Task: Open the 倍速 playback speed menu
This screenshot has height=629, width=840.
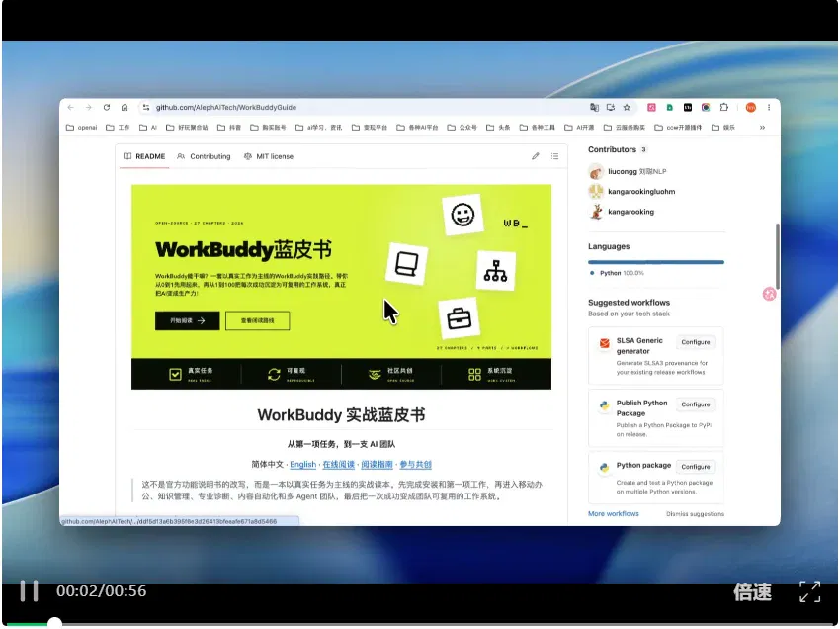Action: coord(752,592)
